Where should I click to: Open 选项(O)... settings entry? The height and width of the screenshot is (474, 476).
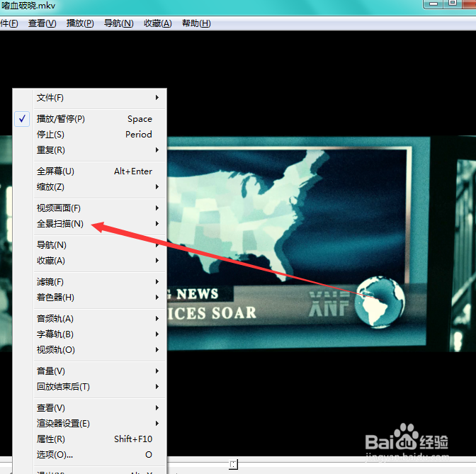(x=99, y=455)
